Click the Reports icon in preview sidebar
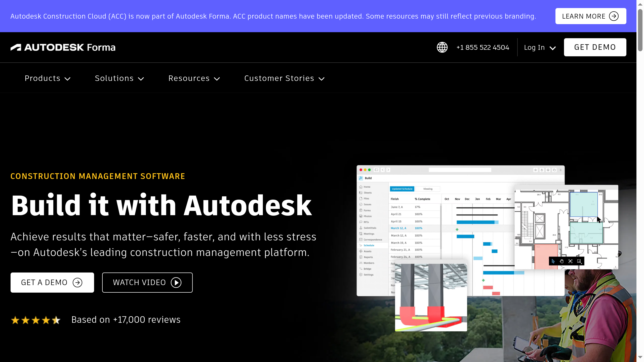 pos(361,257)
